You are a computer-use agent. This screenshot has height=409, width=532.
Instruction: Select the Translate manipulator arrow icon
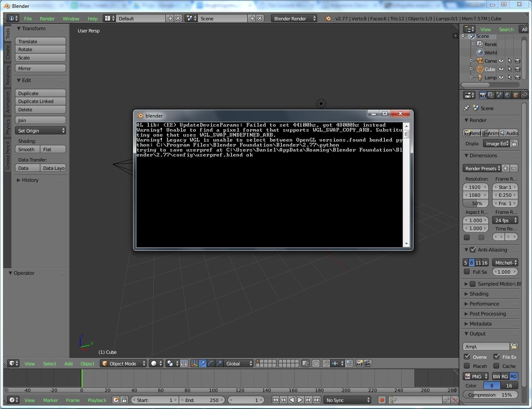202,363
